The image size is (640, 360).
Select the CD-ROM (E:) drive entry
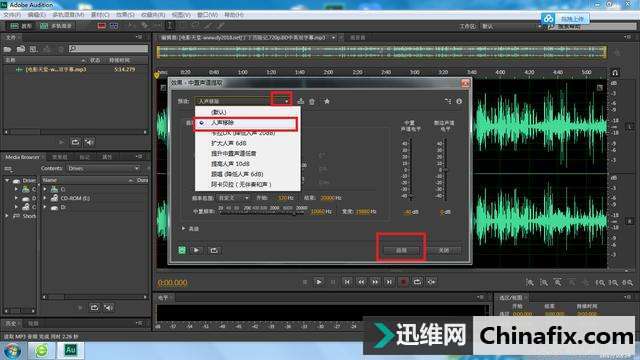click(75, 198)
